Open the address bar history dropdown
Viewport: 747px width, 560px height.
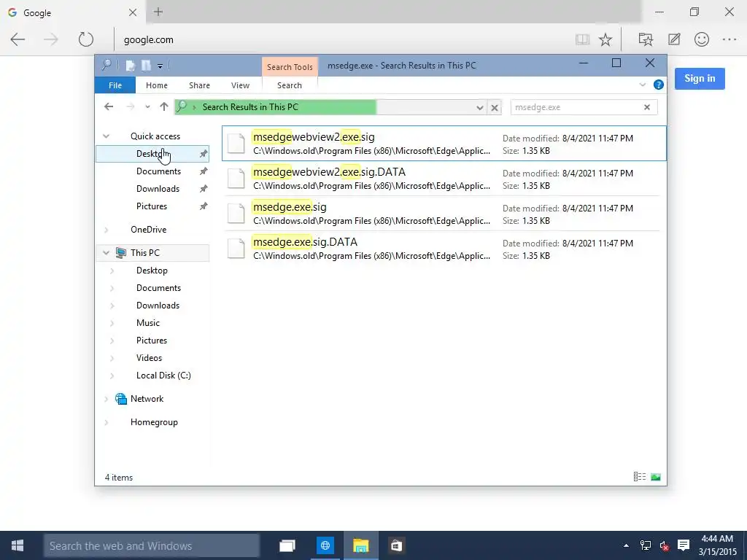tap(480, 108)
